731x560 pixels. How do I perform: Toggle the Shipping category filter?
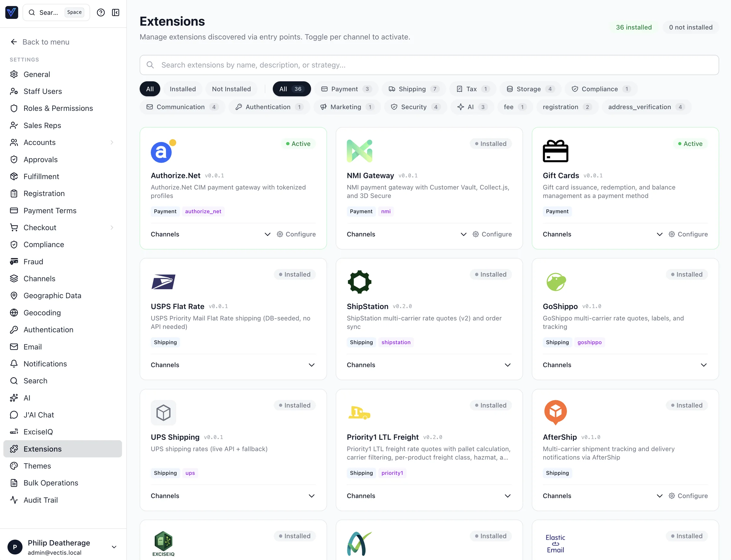(413, 89)
